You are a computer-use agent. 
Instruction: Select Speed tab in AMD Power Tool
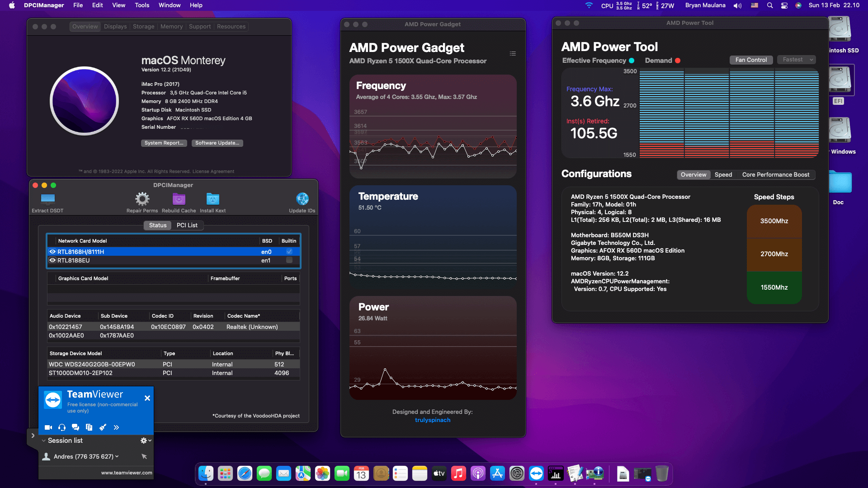[x=723, y=175]
